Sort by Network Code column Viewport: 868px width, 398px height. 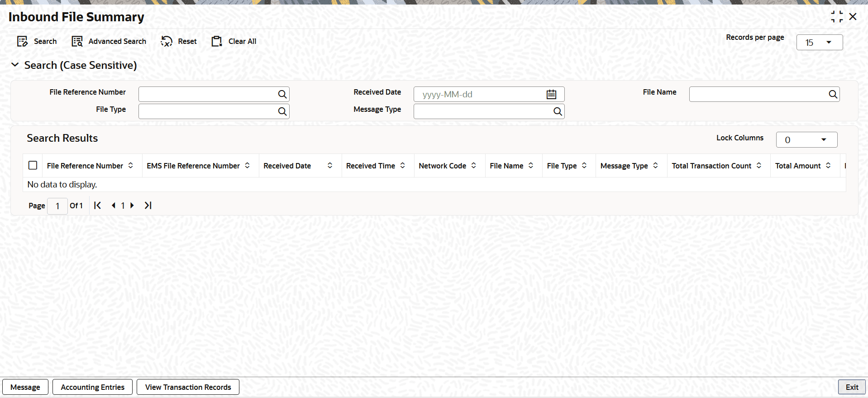[474, 166]
